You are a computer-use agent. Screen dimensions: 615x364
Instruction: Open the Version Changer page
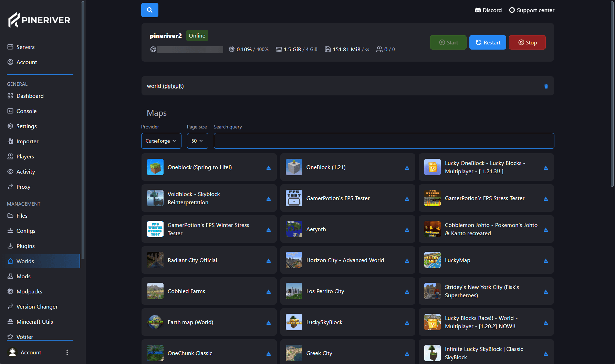32,306
